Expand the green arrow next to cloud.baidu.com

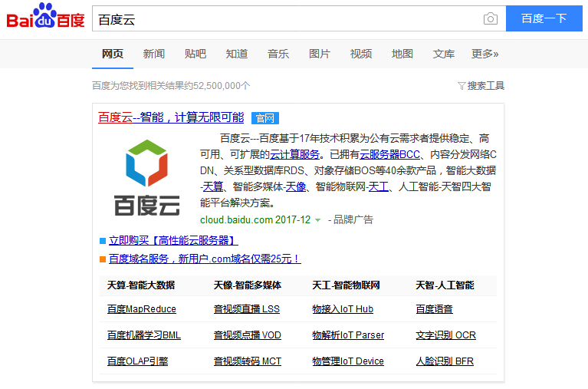click(x=317, y=220)
